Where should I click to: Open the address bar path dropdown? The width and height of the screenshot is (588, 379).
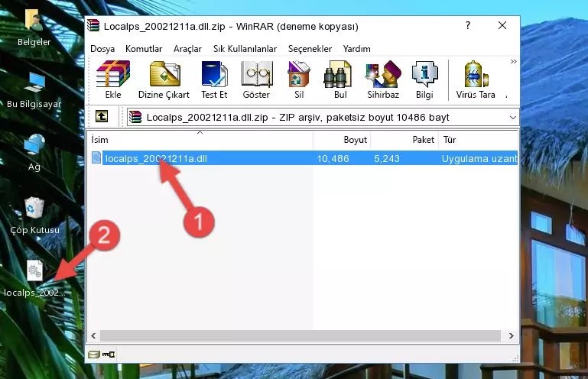tap(512, 118)
